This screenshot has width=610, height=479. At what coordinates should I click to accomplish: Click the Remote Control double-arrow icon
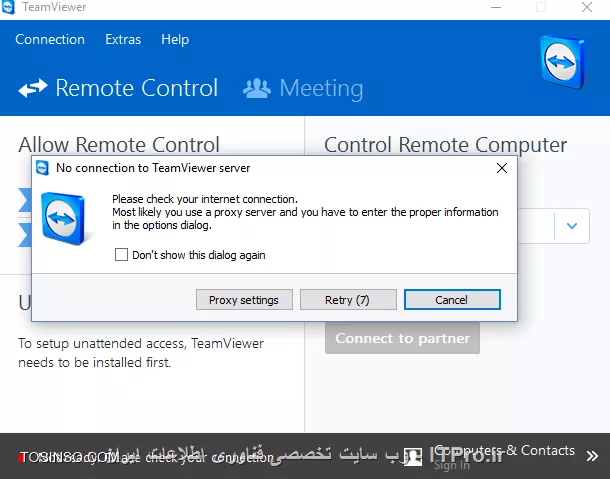(x=33, y=88)
